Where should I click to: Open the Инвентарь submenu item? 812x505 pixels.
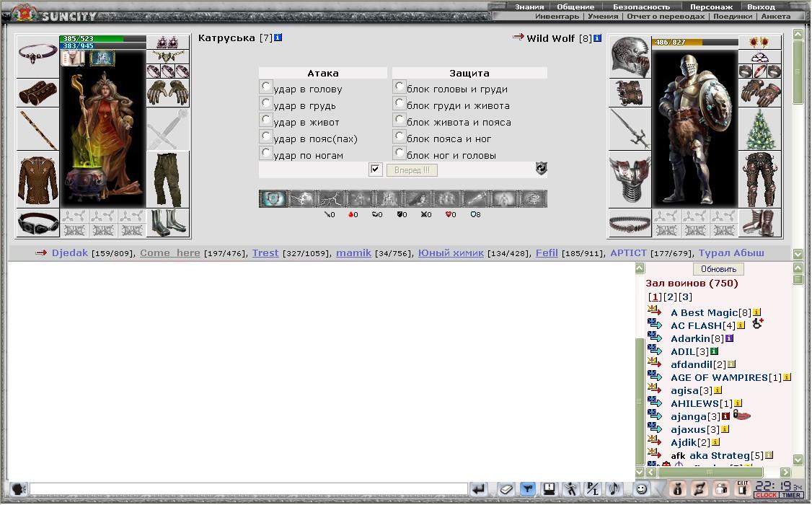click(557, 16)
